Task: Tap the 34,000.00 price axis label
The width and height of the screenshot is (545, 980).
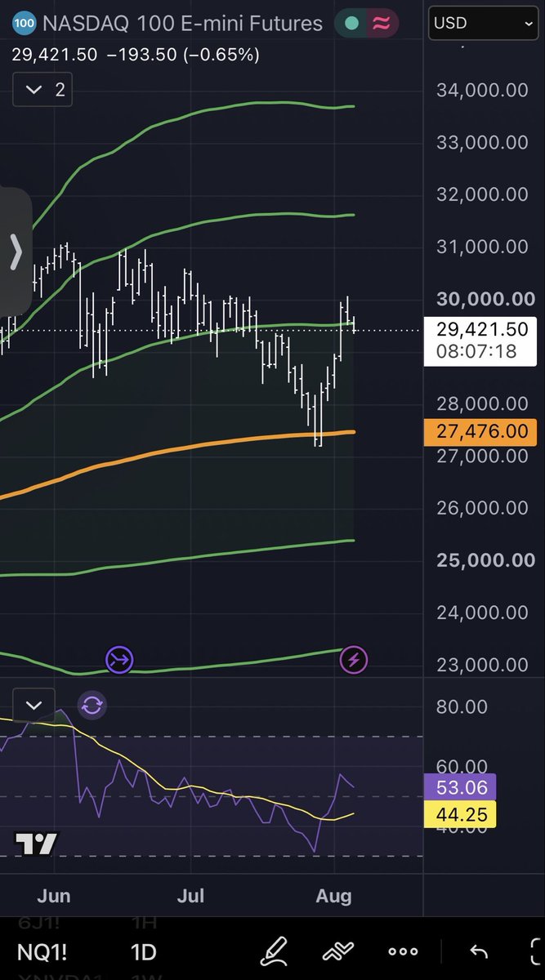Action: (x=482, y=90)
